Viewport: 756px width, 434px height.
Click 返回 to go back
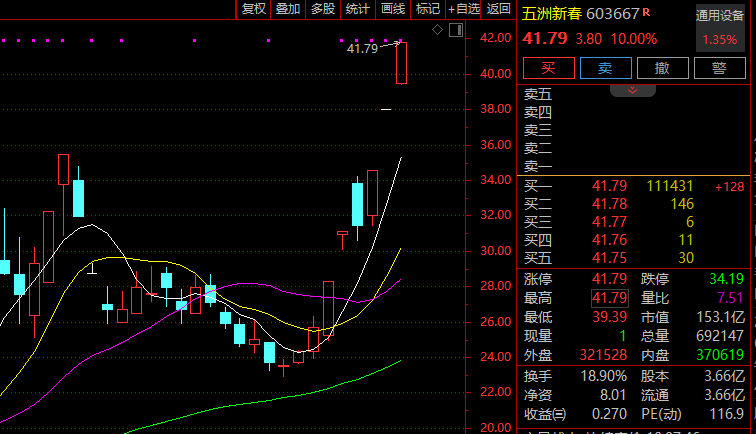tap(498, 9)
